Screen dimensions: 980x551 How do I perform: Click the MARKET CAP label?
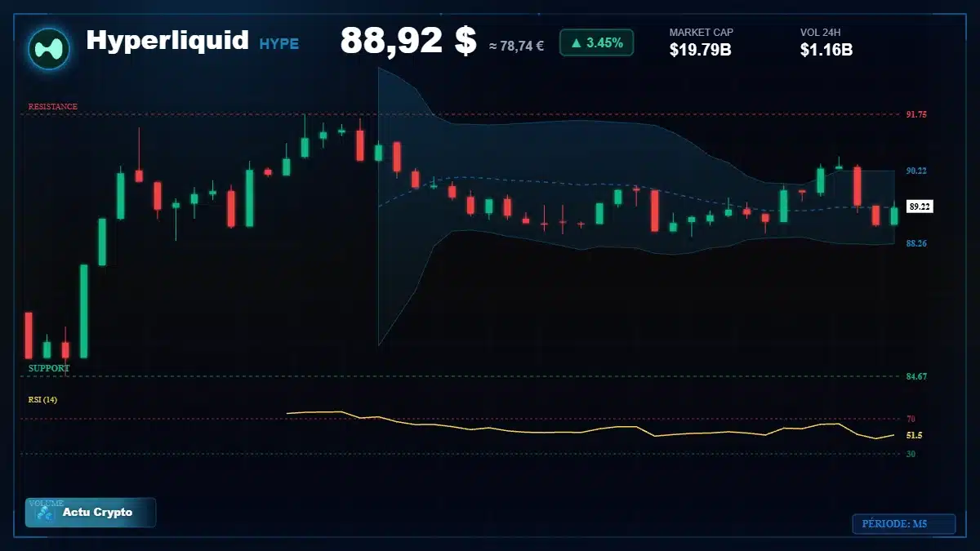point(702,33)
